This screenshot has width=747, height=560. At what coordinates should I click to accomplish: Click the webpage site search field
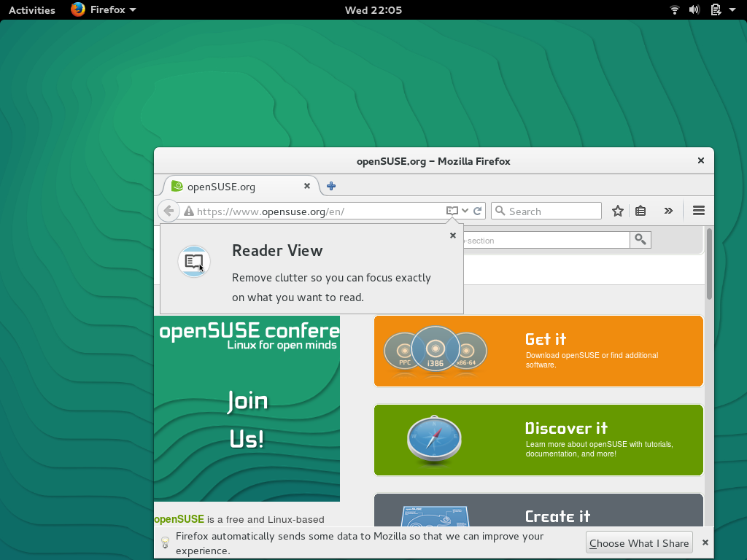(546, 240)
